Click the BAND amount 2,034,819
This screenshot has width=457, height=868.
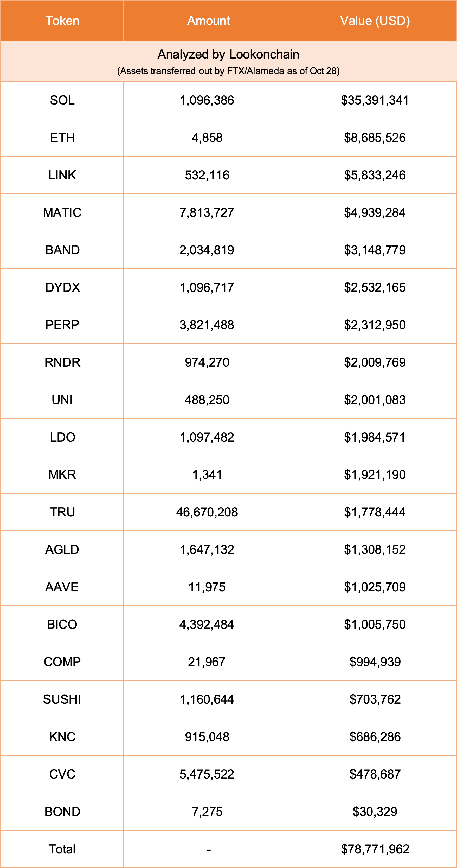pos(207,250)
